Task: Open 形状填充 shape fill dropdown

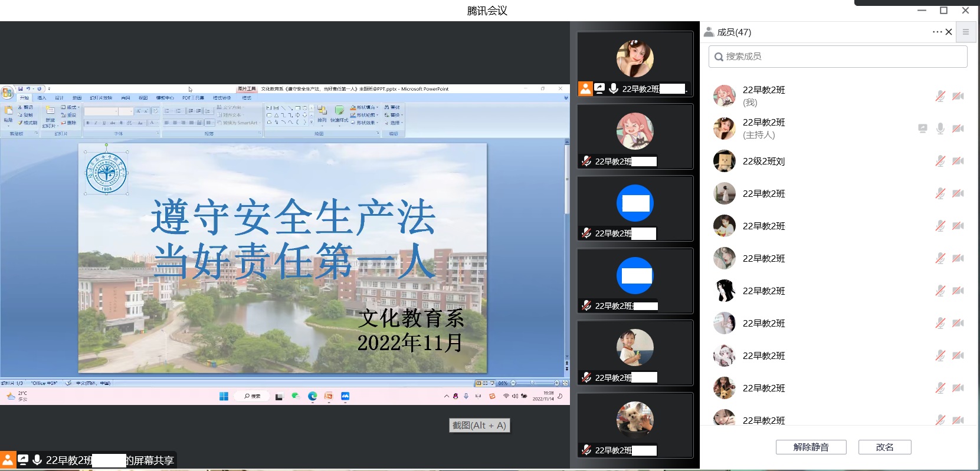Action: [x=364, y=107]
